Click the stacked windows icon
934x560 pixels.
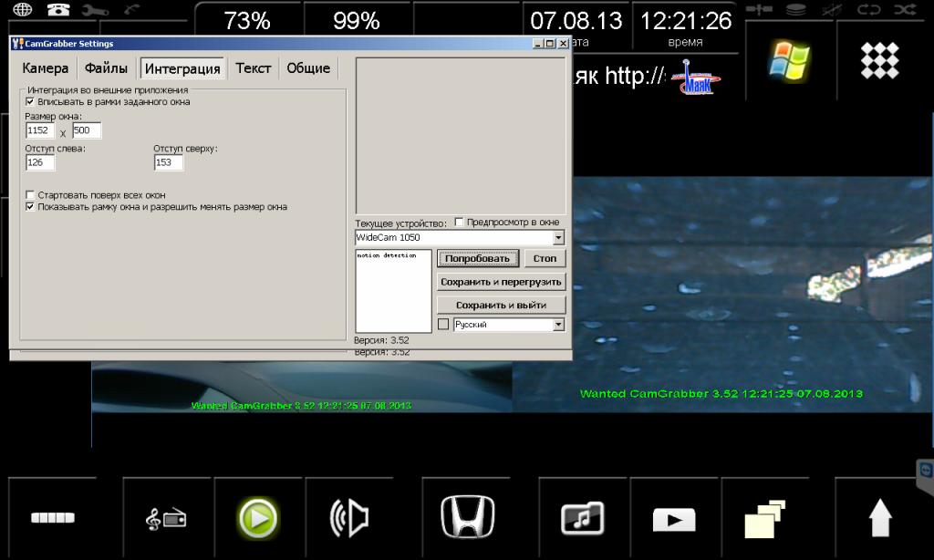tap(765, 519)
